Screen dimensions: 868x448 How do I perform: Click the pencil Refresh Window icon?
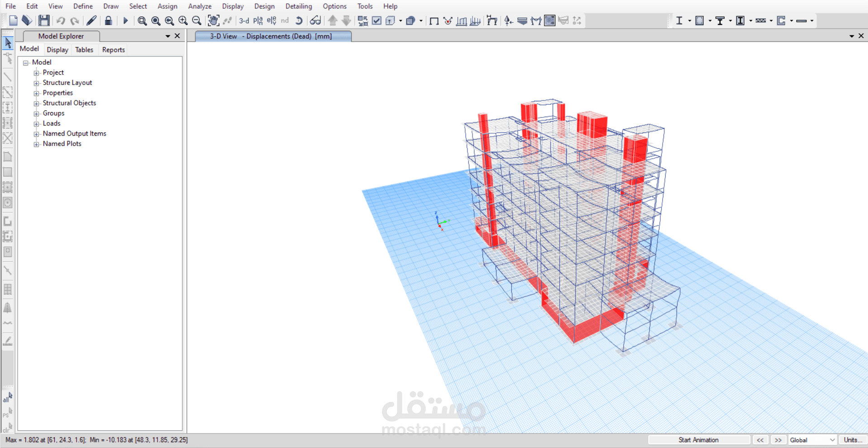coord(91,20)
